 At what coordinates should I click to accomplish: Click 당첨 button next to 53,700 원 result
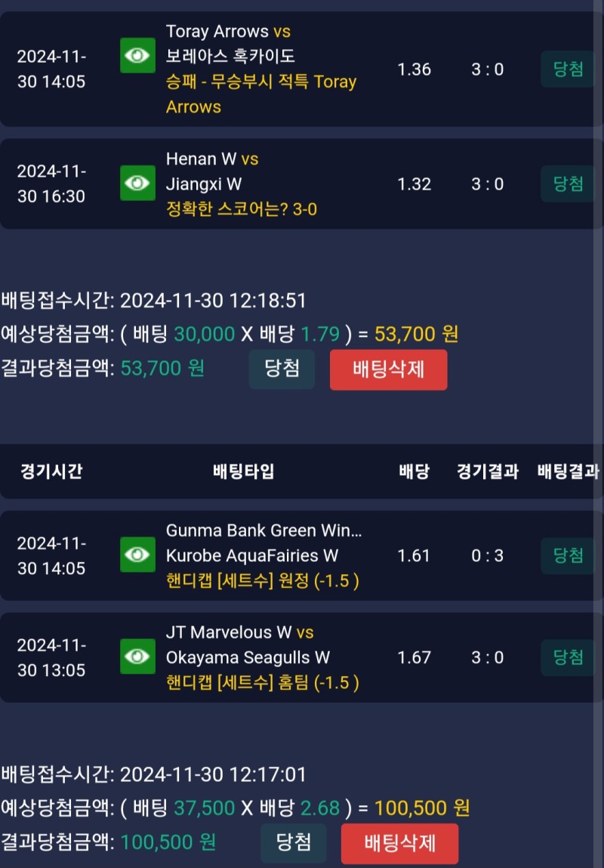pyautogui.click(x=282, y=369)
